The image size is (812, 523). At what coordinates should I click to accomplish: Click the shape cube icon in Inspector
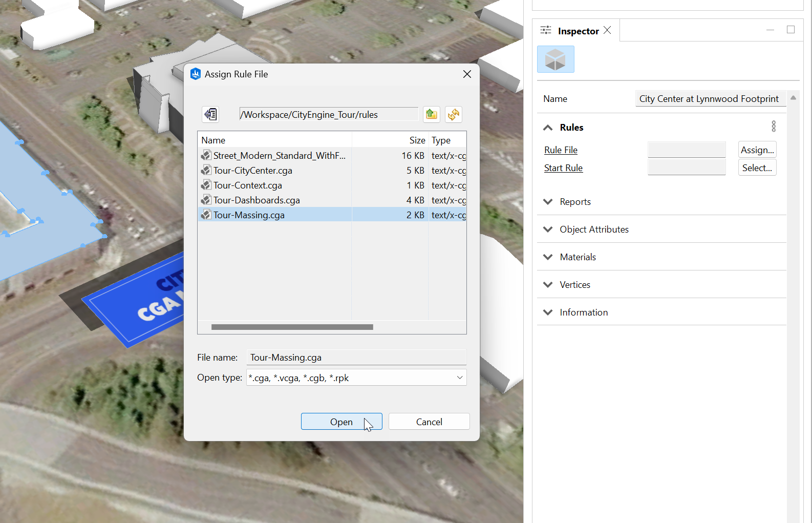point(555,59)
